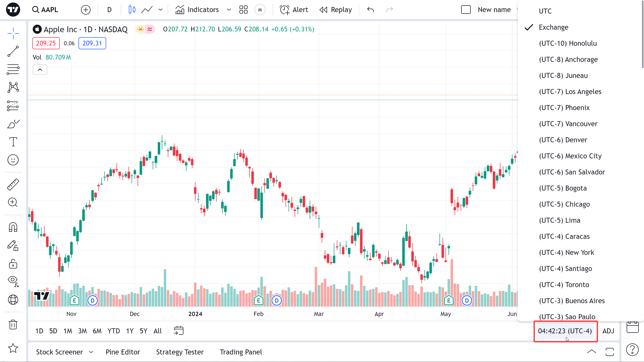Viewport: 644px width, 362px height.
Task: Toggle magnet mode in sidebar
Action: pos(13,227)
